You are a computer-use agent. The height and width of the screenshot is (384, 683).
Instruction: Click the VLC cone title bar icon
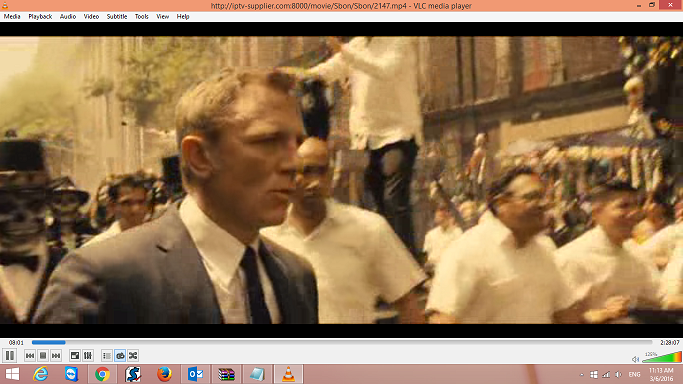tap(5, 6)
